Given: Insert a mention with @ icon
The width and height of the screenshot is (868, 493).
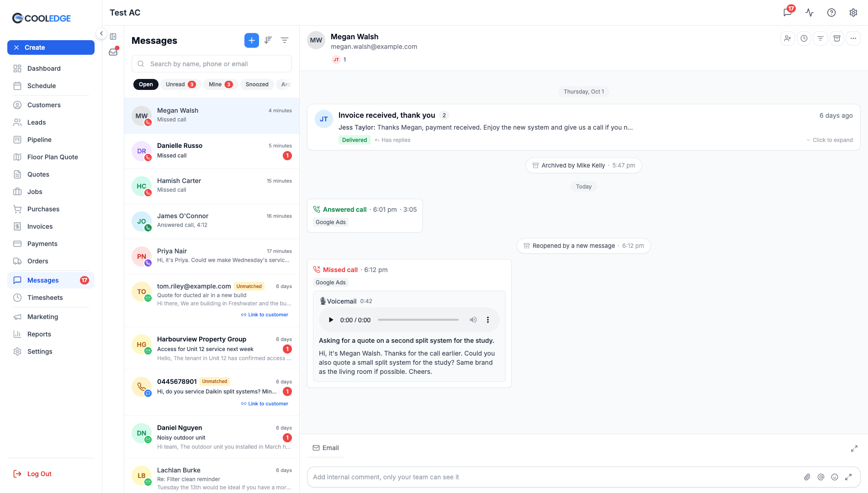Looking at the screenshot, I should click(x=821, y=477).
